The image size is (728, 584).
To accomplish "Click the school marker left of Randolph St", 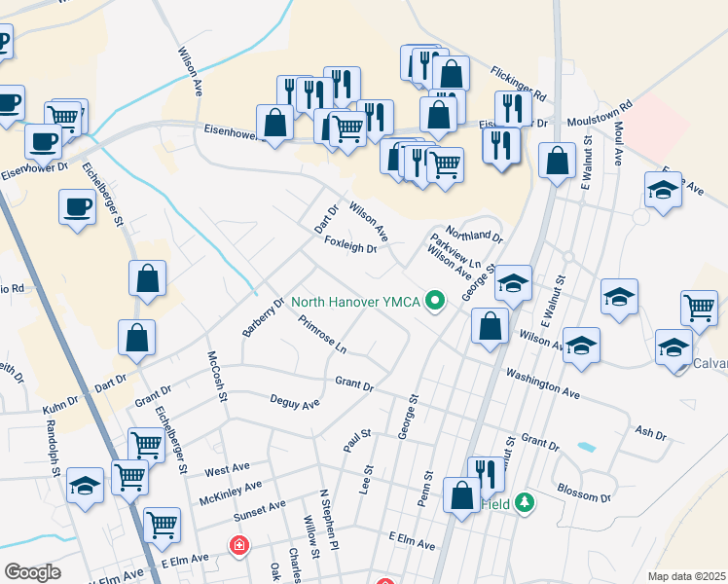I will 86,485.
